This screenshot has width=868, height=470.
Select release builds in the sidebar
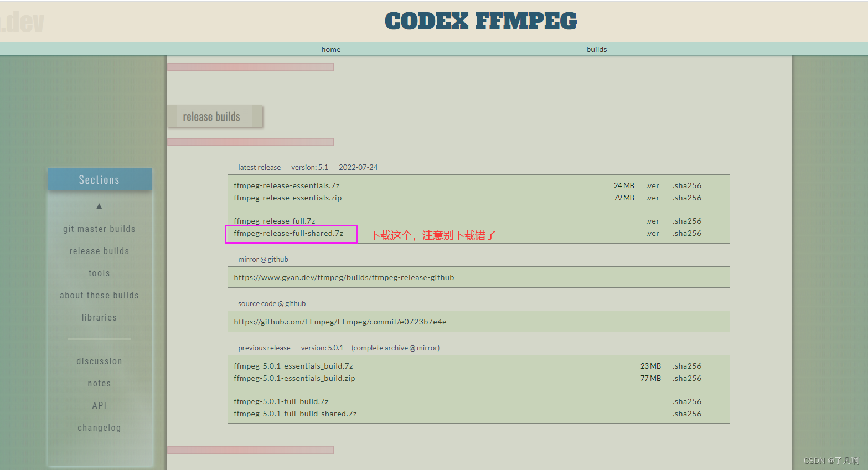99,251
